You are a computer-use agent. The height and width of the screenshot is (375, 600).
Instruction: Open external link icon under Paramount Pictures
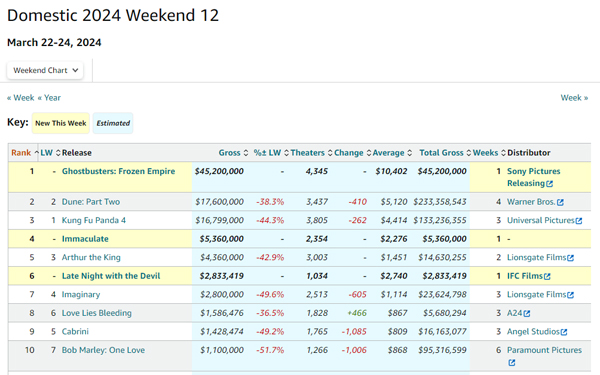(512, 362)
